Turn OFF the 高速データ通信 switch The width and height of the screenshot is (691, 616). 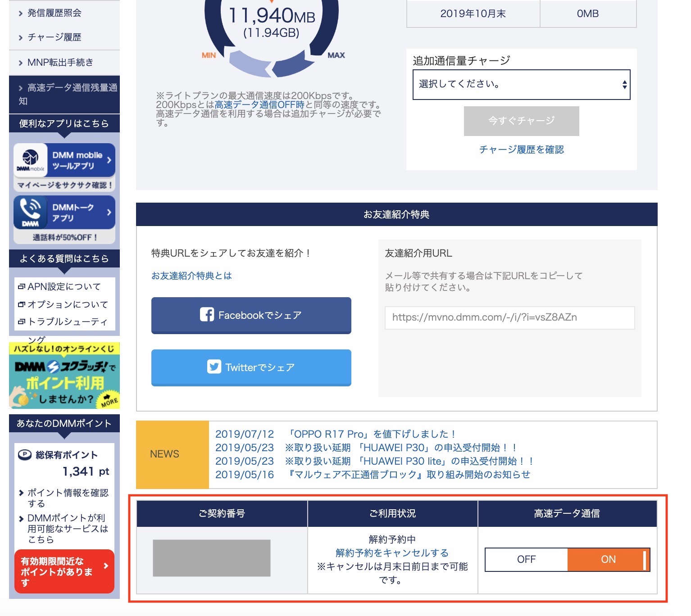(526, 559)
